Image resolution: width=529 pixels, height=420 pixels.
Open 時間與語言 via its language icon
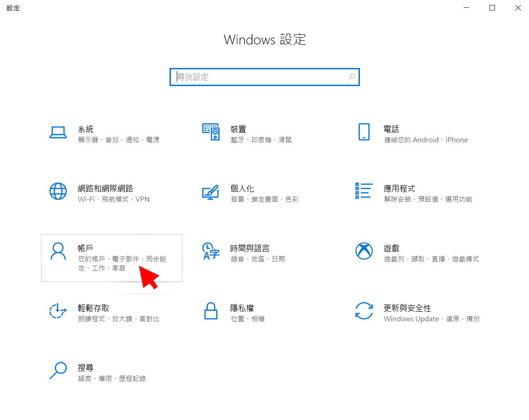[210, 251]
